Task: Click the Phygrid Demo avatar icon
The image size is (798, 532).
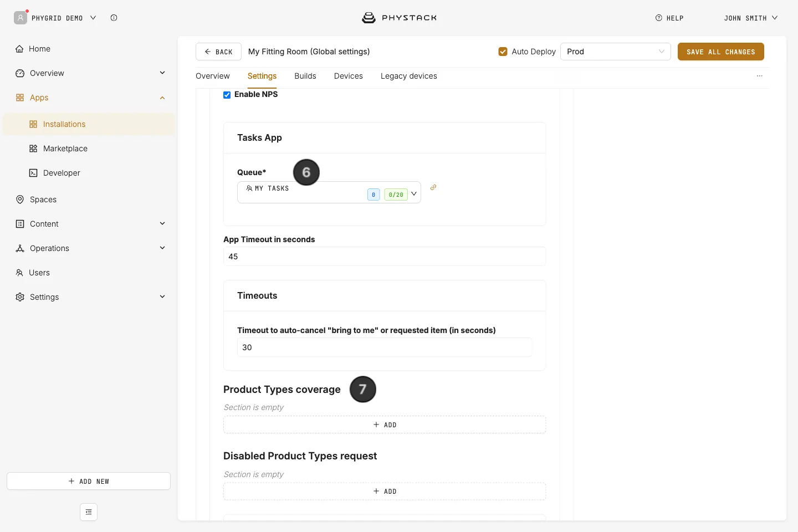Action: [21, 18]
